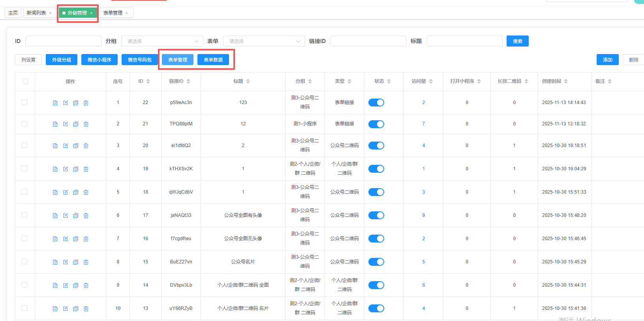This screenshot has width=644, height=321.
Task: Open the document icon for link uY66RZyB
Action: pyautogui.click(x=55, y=309)
